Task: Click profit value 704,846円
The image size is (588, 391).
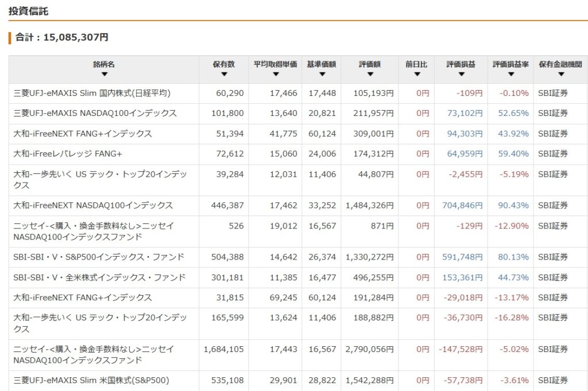Action: 462,206
